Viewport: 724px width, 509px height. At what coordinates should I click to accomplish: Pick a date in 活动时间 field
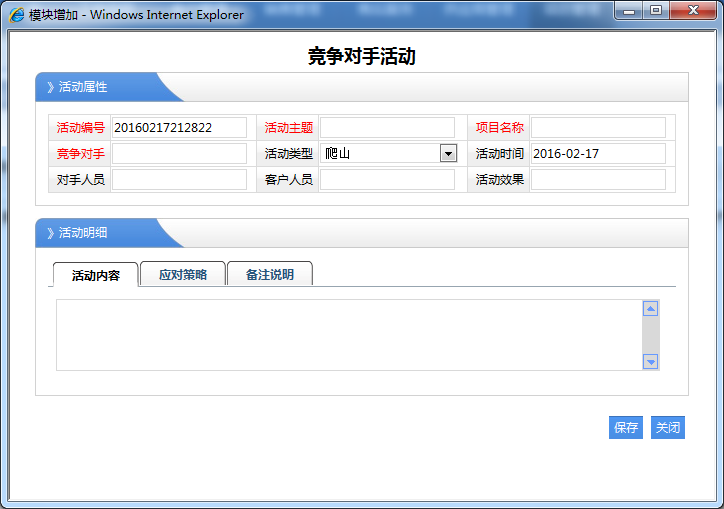point(598,153)
